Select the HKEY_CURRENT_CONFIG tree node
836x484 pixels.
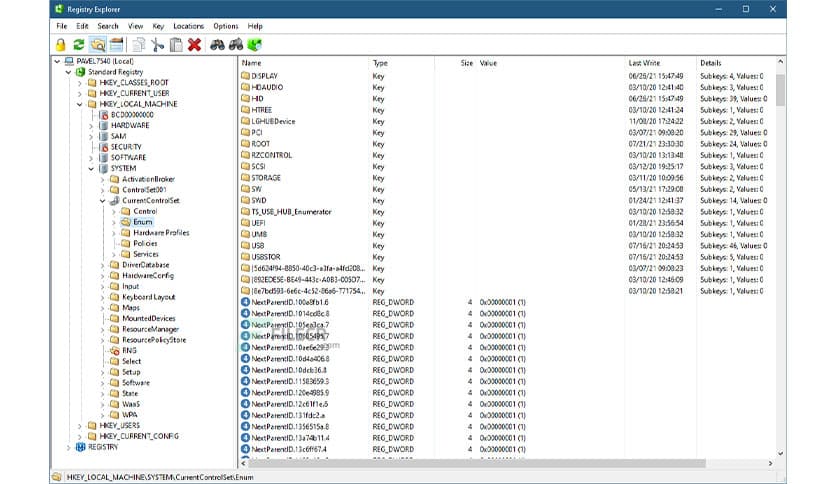(x=139, y=436)
